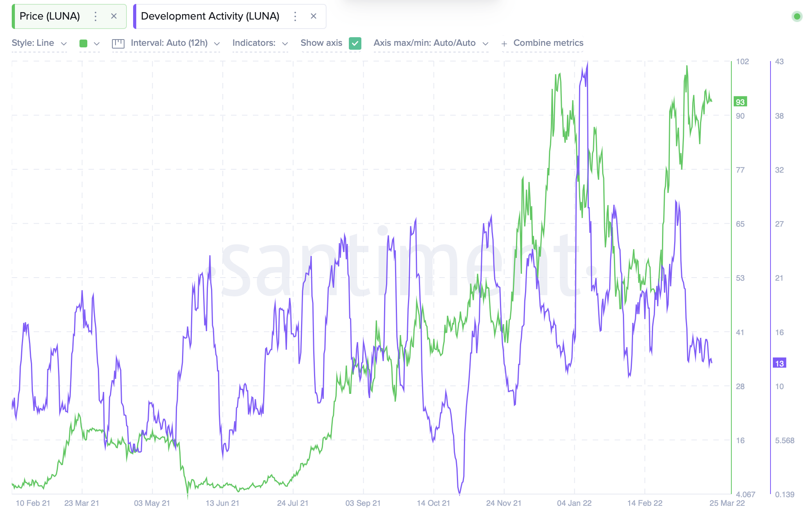Open Price (LUNA) metric options menu
Viewport: 812px width, 516px height.
96,16
